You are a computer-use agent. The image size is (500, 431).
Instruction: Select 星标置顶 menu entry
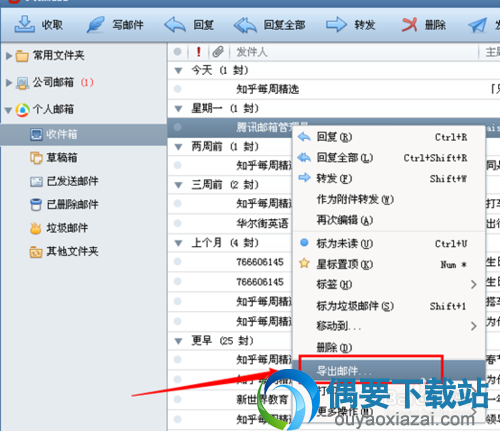(x=389, y=264)
